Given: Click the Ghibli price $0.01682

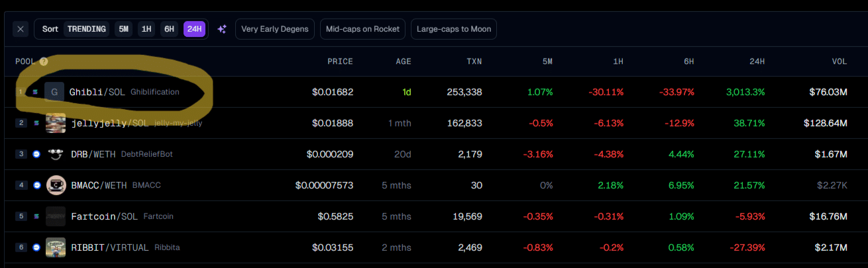Looking at the screenshot, I should click(x=333, y=92).
